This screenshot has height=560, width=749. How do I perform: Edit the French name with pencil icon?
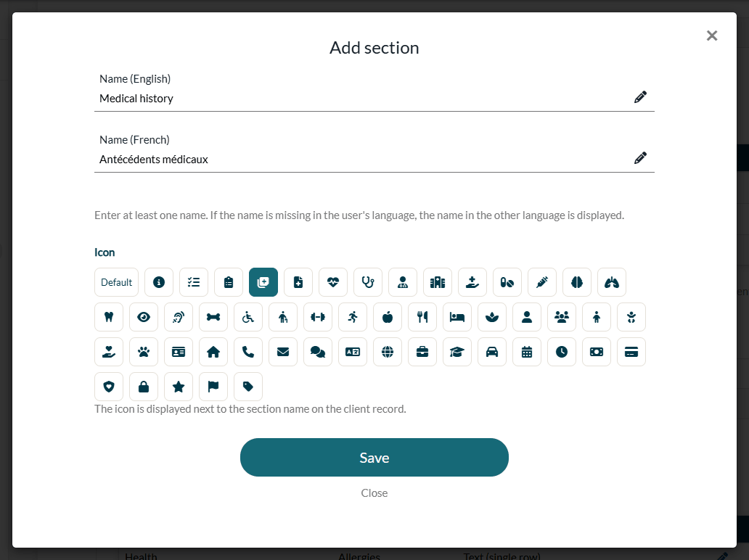641,158
